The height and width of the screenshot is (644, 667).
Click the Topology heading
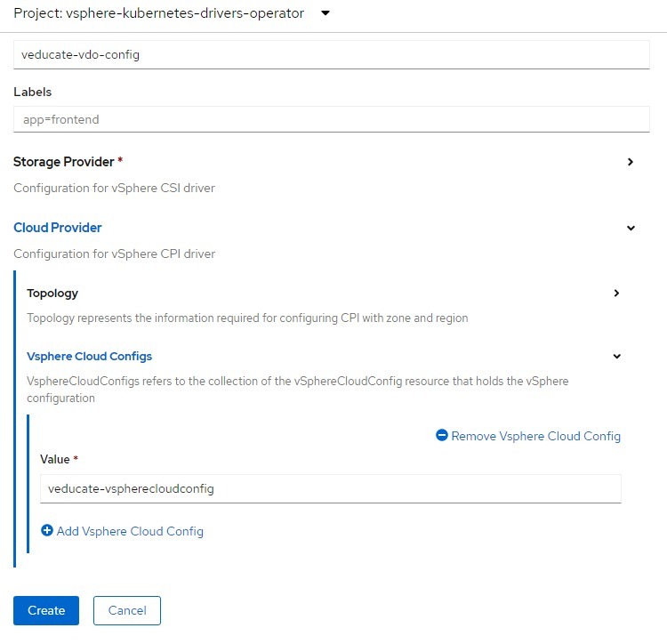pyautogui.click(x=52, y=293)
